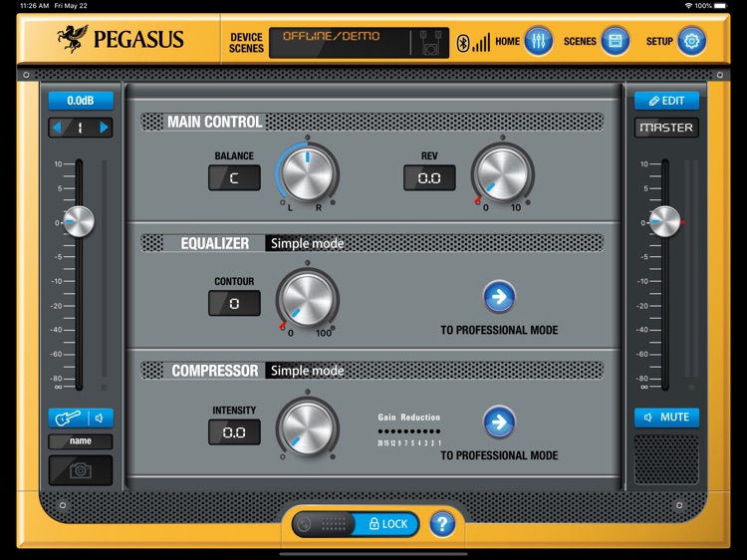747x560 pixels.
Task: Click the 11:26 AM clock
Action: [34, 6]
